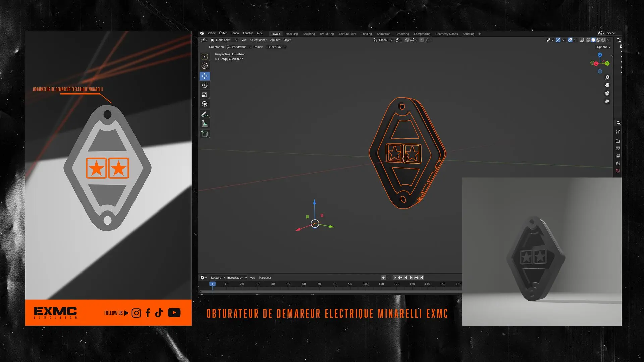644x362 pixels.
Task: Click the Sélectionner viewport menu
Action: pyautogui.click(x=258, y=40)
